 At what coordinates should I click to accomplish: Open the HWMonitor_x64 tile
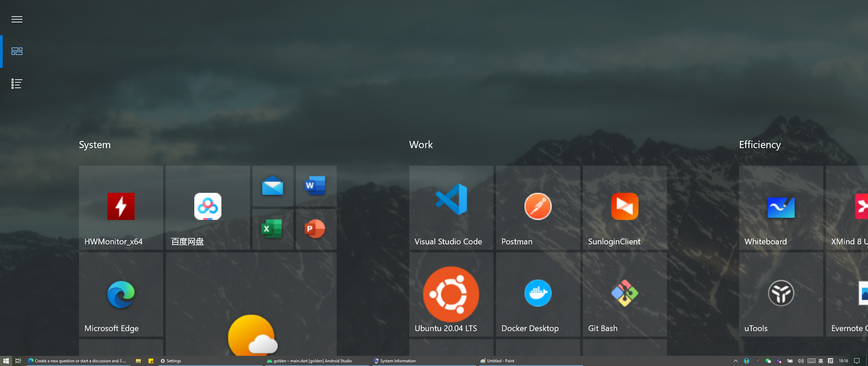(x=121, y=207)
